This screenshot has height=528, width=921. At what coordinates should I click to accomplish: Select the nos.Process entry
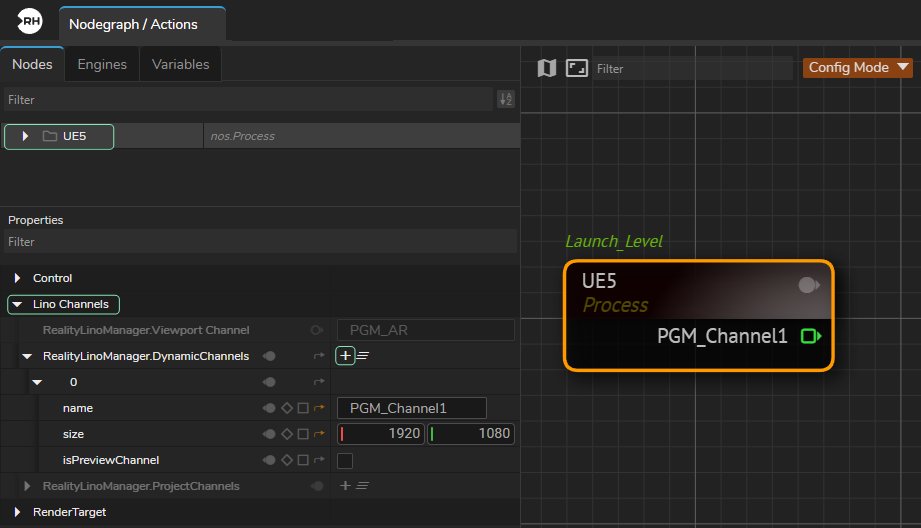(x=243, y=136)
